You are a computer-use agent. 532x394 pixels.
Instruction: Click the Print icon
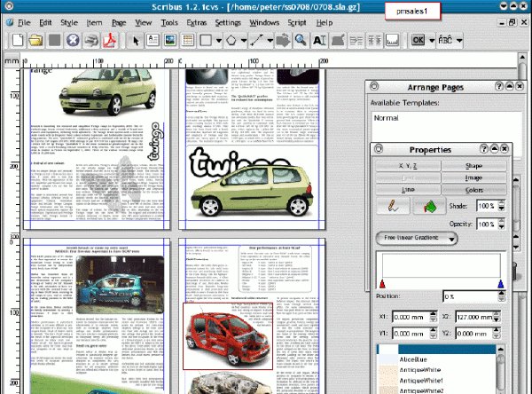click(x=91, y=40)
